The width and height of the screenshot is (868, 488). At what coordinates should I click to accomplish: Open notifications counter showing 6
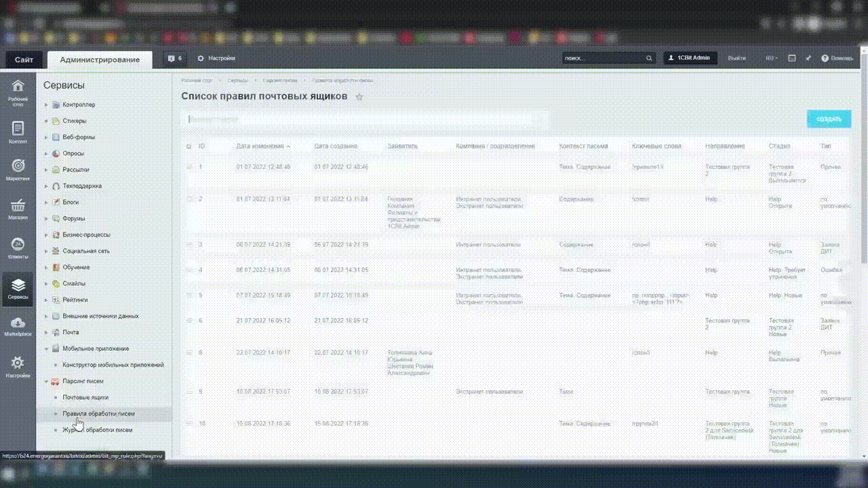tap(175, 58)
